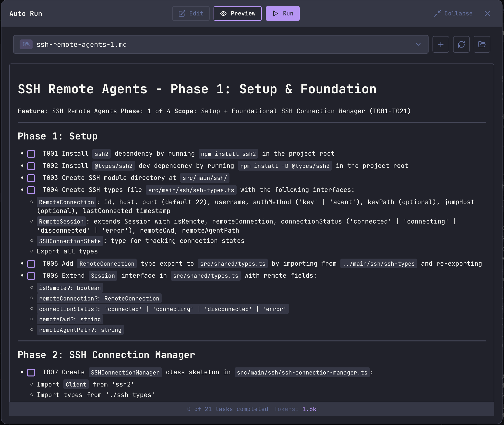The image size is (504, 425).
Task: Select the Auto Run title label
Action: [x=26, y=13]
